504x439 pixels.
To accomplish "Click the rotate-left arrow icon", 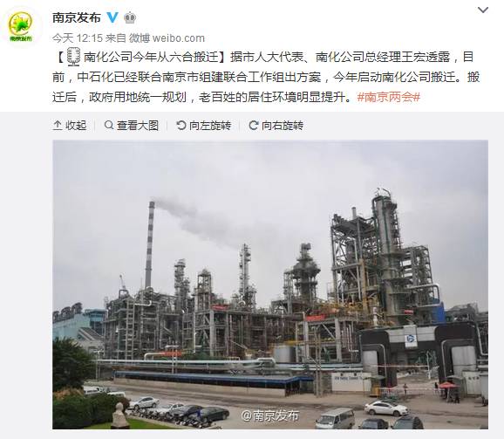I will 181,125.
